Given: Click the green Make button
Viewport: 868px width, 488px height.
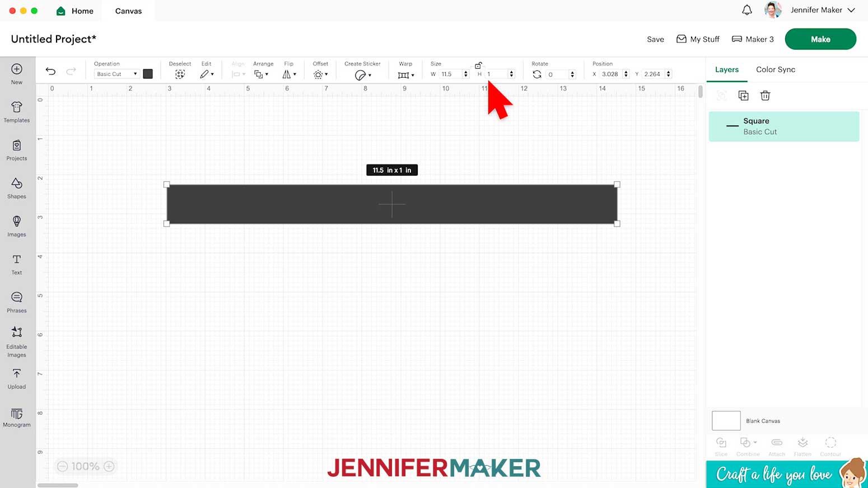Looking at the screenshot, I should [x=820, y=39].
